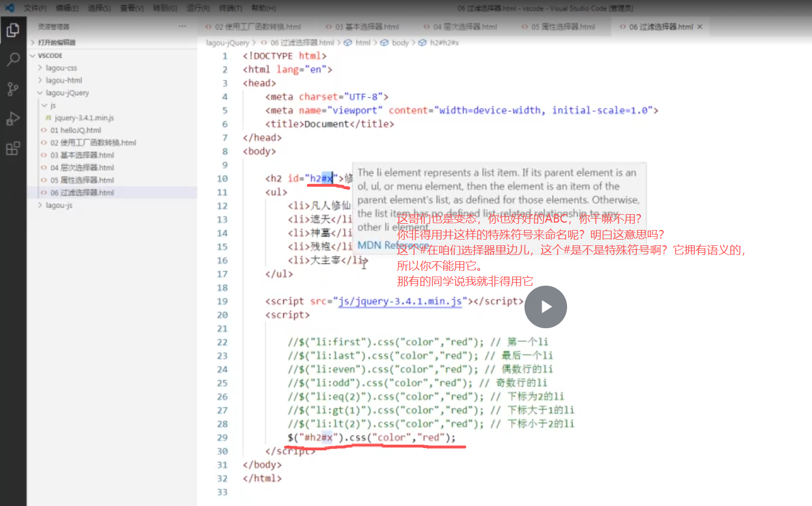This screenshot has width=812, height=506.
Task: Open the Source Control view
Action: point(14,89)
